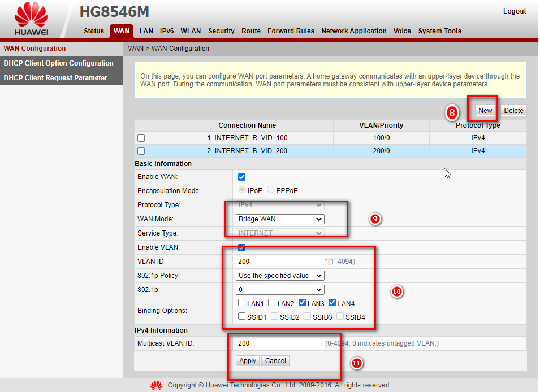540x392 pixels.
Task: Expand the 802.1p Policy dropdown
Action: click(280, 276)
